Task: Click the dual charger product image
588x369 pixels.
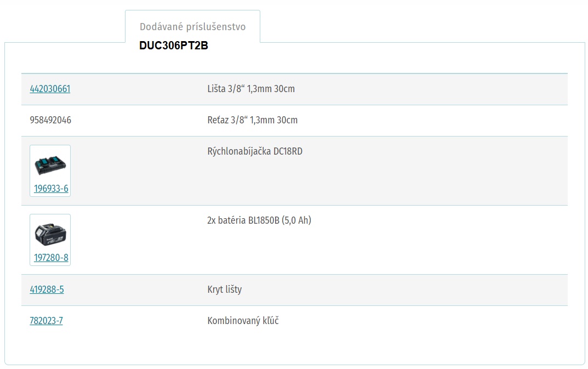Action: [50, 164]
